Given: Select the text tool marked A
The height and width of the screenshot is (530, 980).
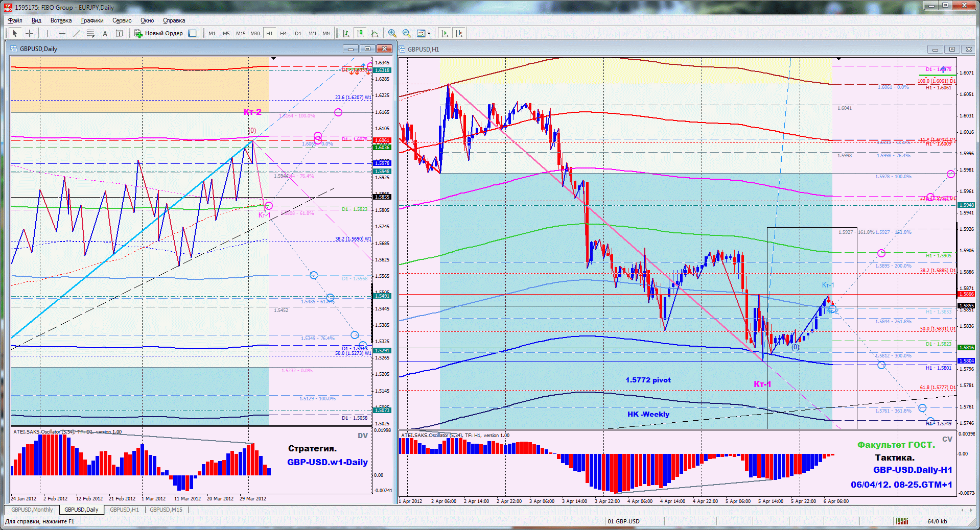Looking at the screenshot, I should (105, 33).
